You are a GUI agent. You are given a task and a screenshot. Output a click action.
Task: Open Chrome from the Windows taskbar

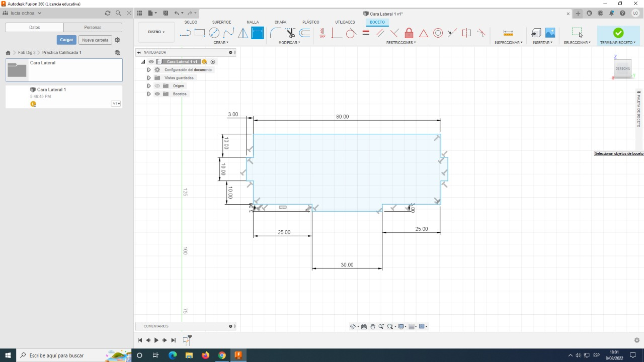[x=222, y=355]
